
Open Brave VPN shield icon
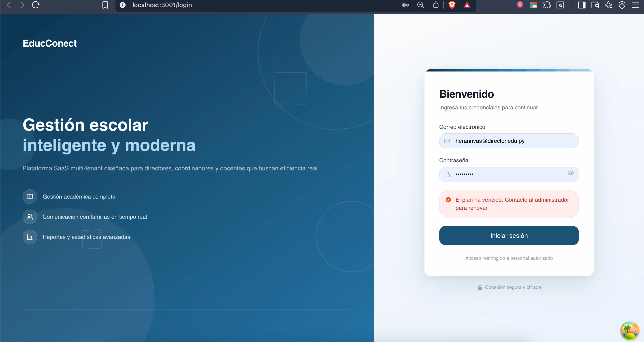point(622,5)
